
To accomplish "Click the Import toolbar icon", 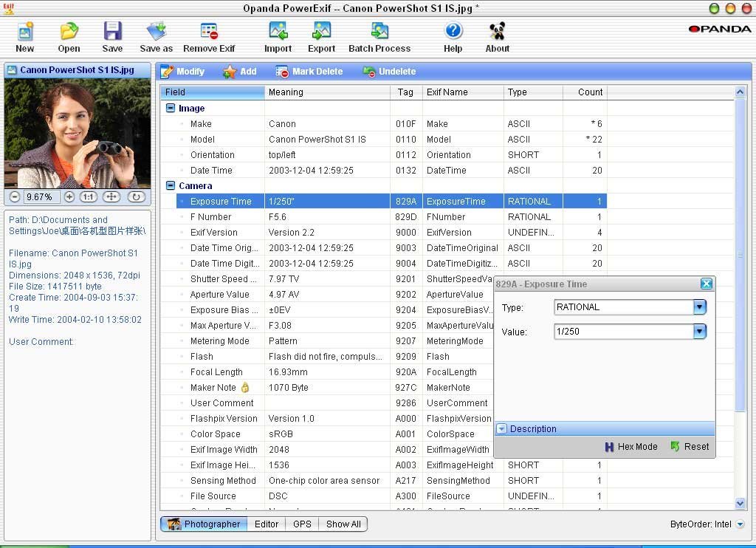I will pyautogui.click(x=278, y=32).
